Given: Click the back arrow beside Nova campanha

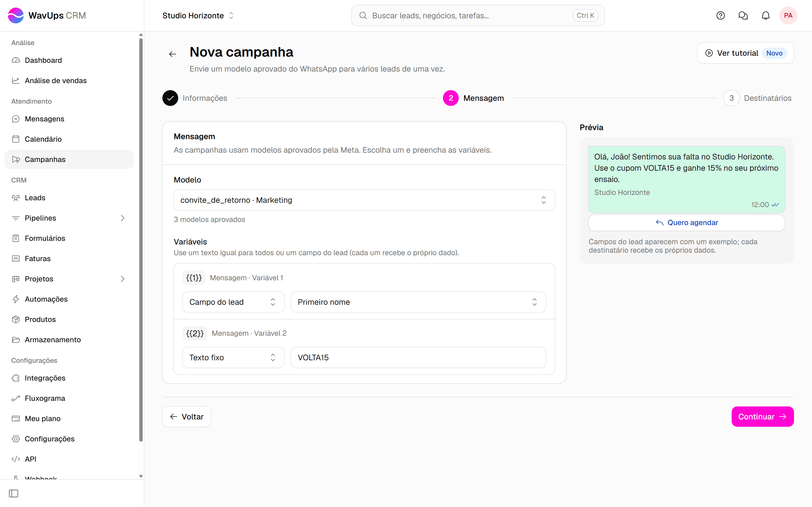Looking at the screenshot, I should click(x=173, y=54).
